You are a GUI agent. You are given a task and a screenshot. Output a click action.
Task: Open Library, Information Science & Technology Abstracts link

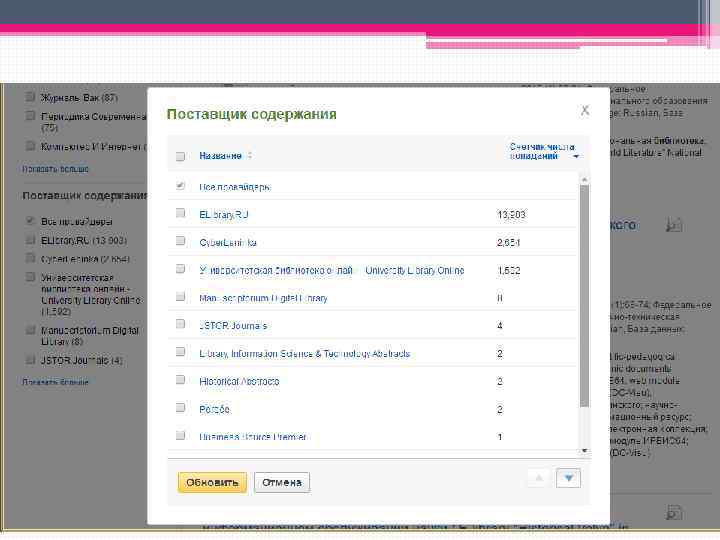click(304, 354)
